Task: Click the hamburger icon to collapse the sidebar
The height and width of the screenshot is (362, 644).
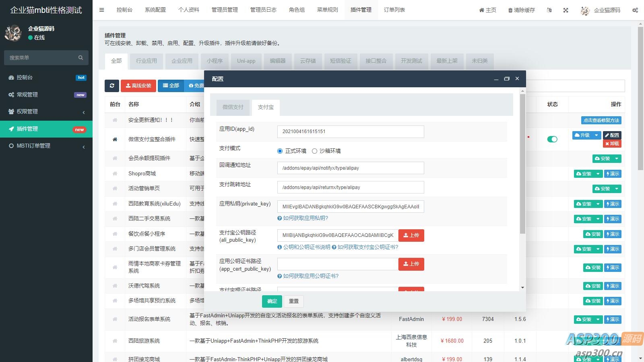Action: pos(101,10)
